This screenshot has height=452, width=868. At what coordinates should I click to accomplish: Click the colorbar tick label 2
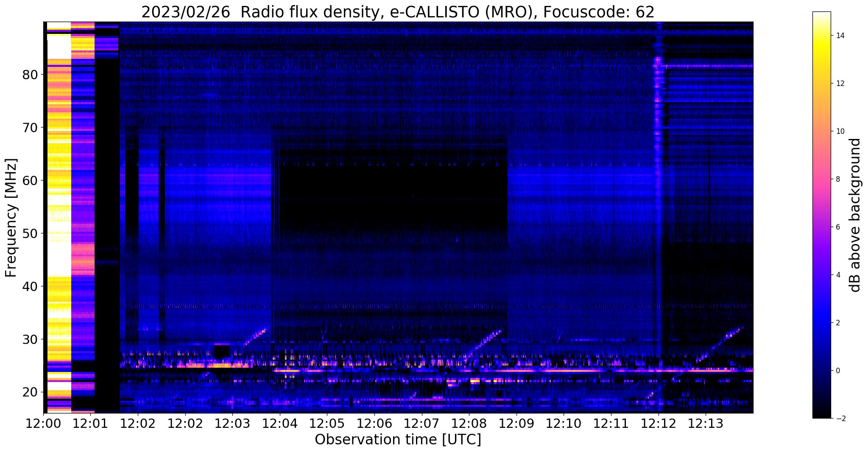coord(837,323)
